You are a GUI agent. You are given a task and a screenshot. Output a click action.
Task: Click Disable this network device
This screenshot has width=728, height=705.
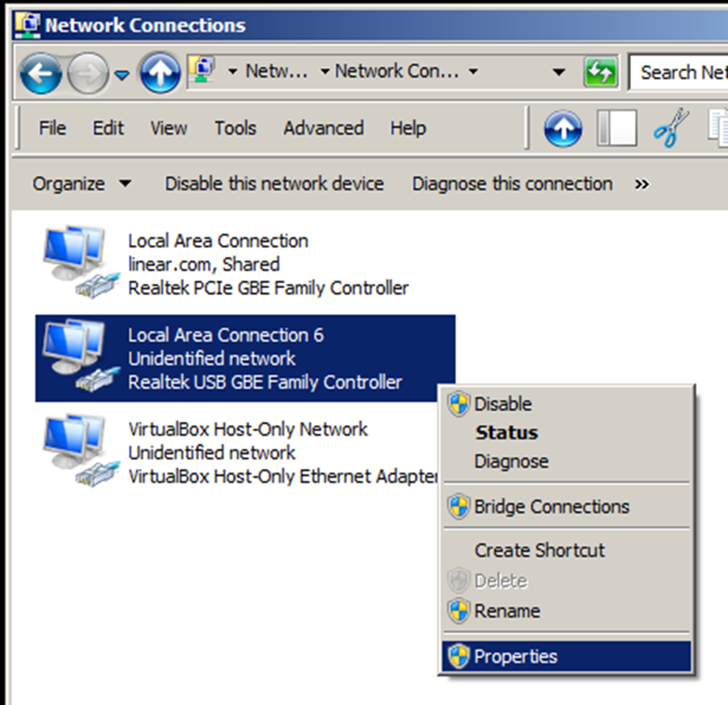pos(274,184)
